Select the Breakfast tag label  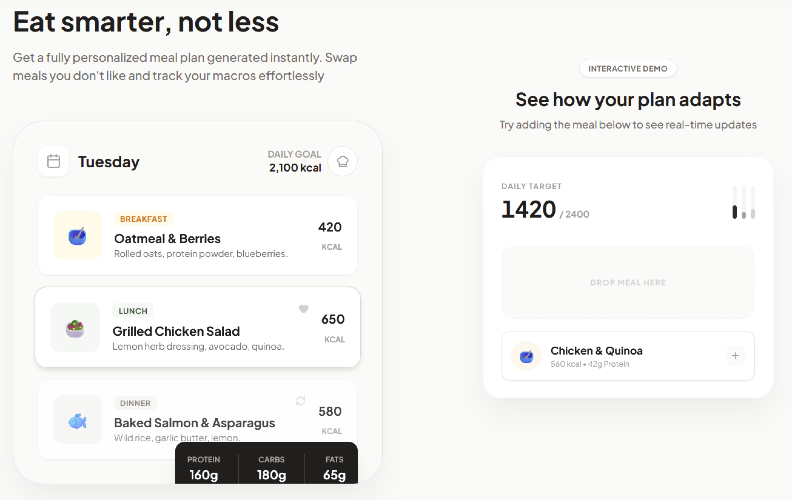[x=143, y=218]
